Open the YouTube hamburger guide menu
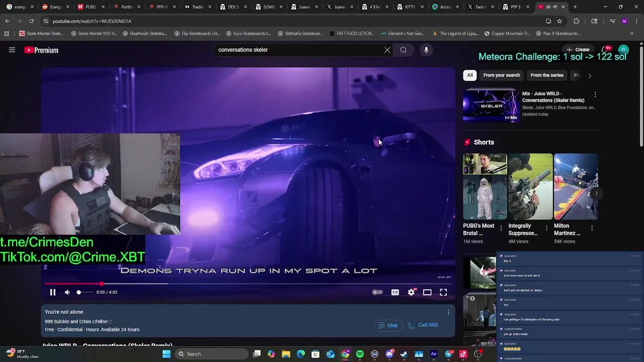644x362 pixels. coord(12,50)
